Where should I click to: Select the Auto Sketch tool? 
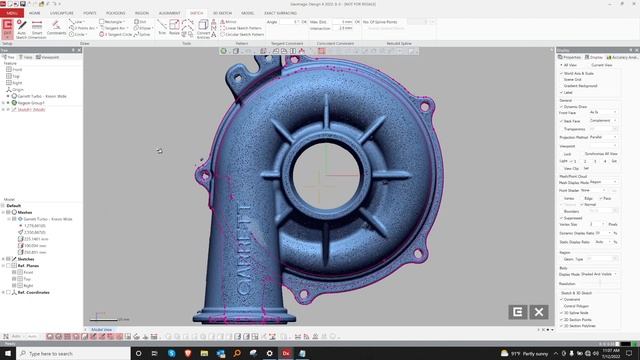click(x=21, y=29)
